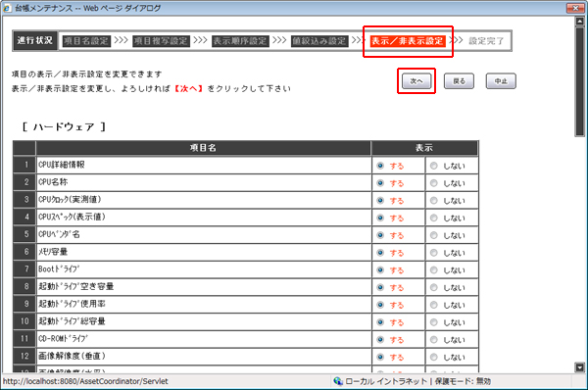Image resolution: width=588 pixels, height=390 pixels.
Task: Click the 戻る button
Action: (459, 81)
